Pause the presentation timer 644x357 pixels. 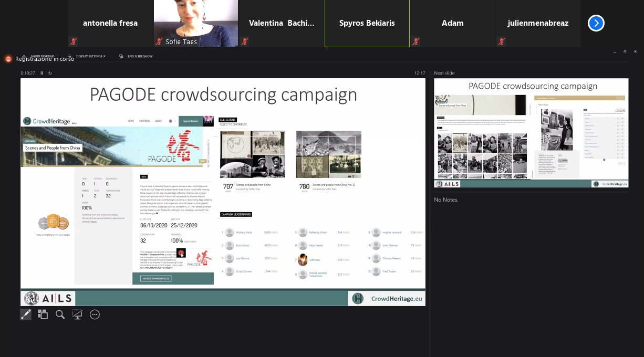tap(42, 73)
